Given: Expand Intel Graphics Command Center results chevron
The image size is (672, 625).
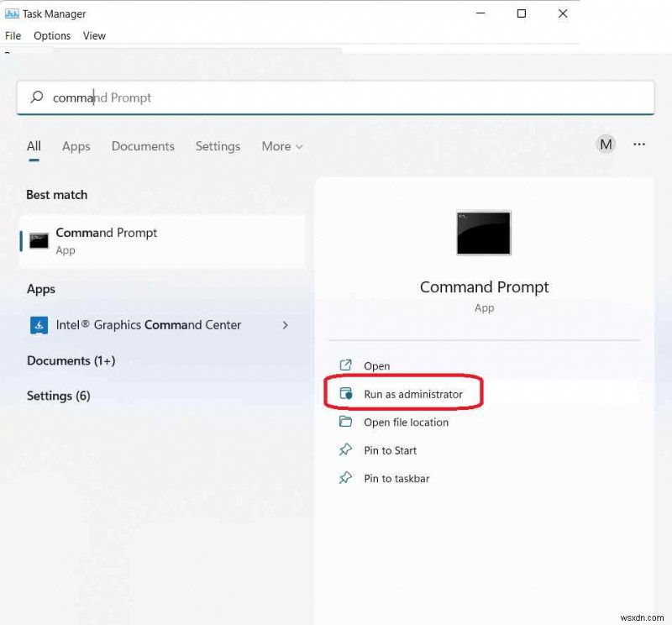Looking at the screenshot, I should pyautogui.click(x=285, y=325).
